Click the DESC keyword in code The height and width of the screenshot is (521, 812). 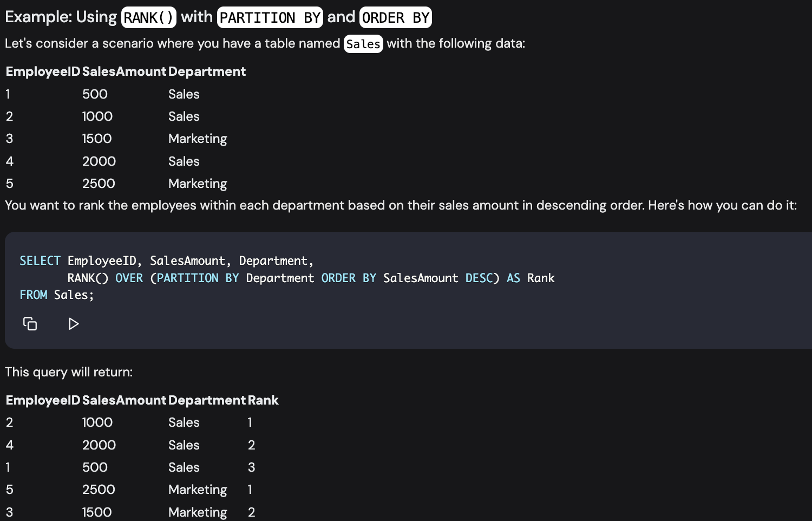click(x=479, y=278)
